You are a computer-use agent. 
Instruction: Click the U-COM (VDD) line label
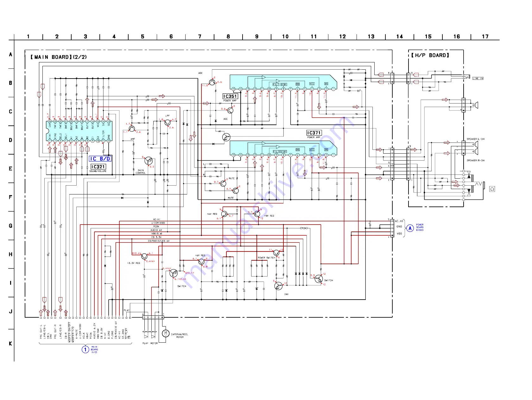click(158, 223)
